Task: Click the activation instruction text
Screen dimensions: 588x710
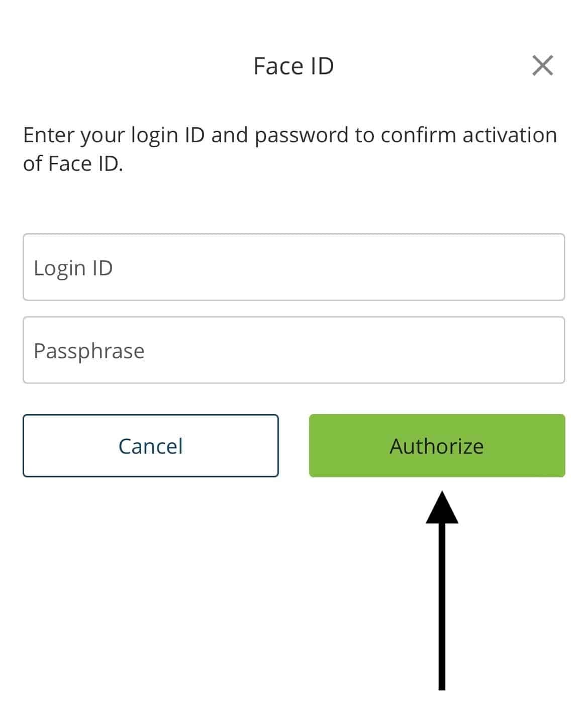Action: (289, 148)
